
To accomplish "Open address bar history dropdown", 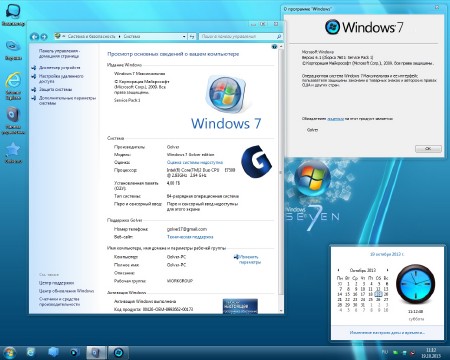I will coord(184,36).
